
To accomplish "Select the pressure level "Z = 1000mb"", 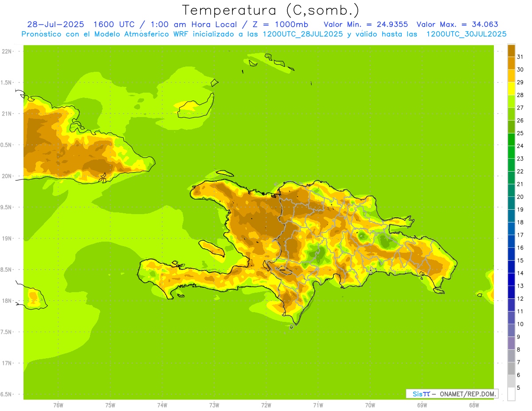I will click(x=278, y=24).
